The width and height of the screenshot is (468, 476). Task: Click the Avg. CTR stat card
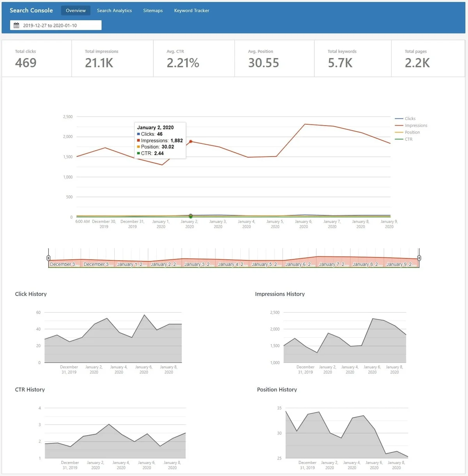[x=194, y=58]
